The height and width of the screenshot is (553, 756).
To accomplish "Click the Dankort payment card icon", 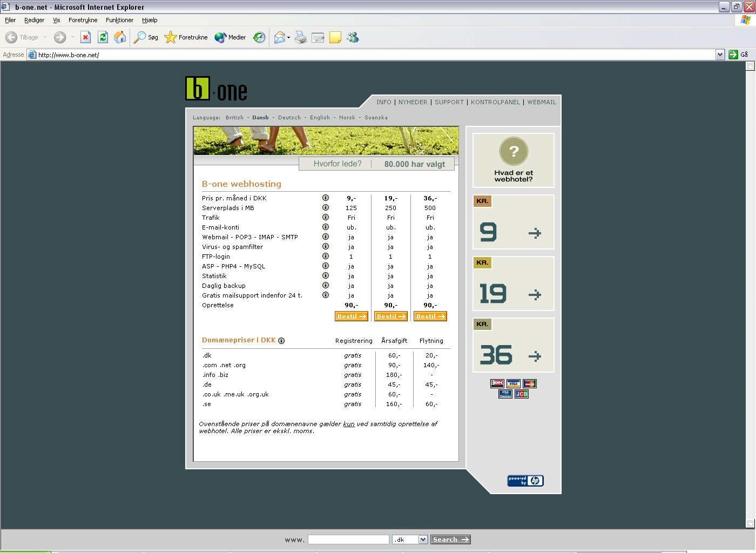I will click(497, 383).
